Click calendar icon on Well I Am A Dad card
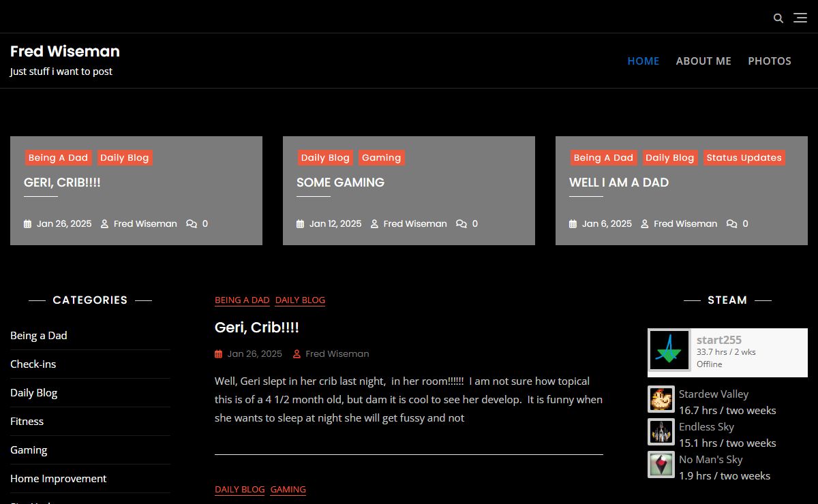818x504 pixels. [x=573, y=223]
